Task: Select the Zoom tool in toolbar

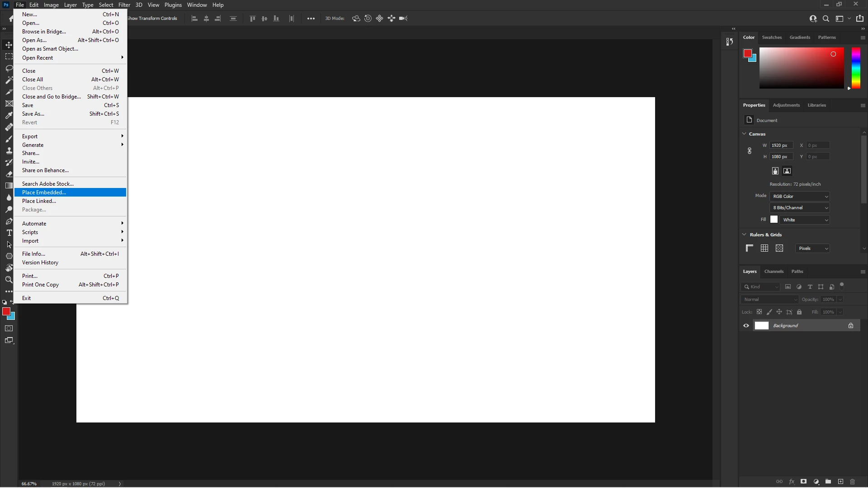Action: 9,280
